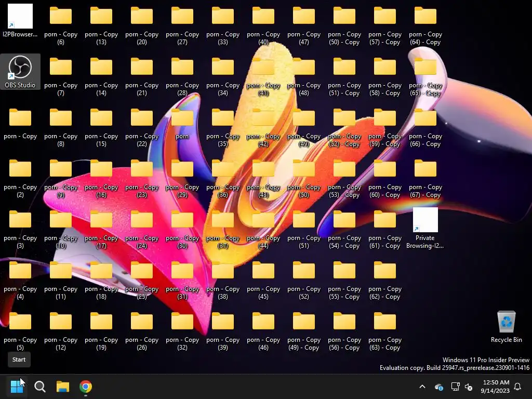Select folder "porn - Copy (33)"
This screenshot has width=532, height=399.
pyautogui.click(x=222, y=26)
